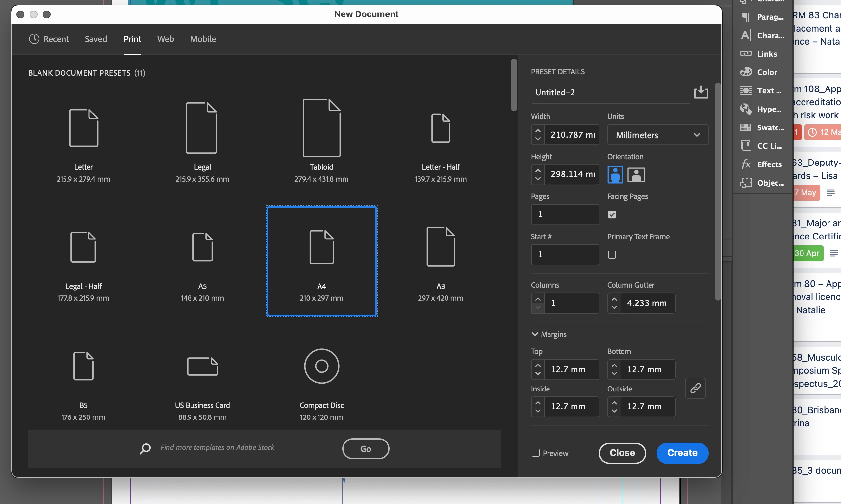The image size is (841, 504).
Task: Tick the Preview checkbox
Action: click(x=535, y=453)
